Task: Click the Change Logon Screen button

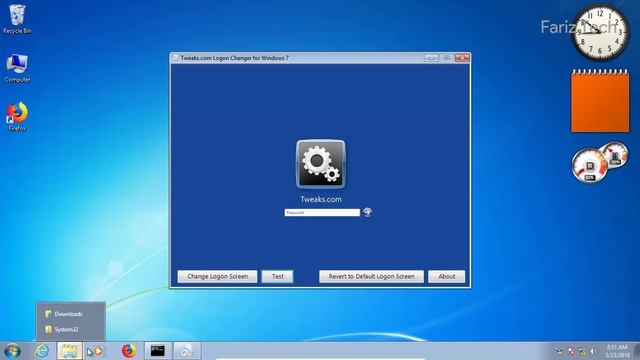Action: coord(217,276)
